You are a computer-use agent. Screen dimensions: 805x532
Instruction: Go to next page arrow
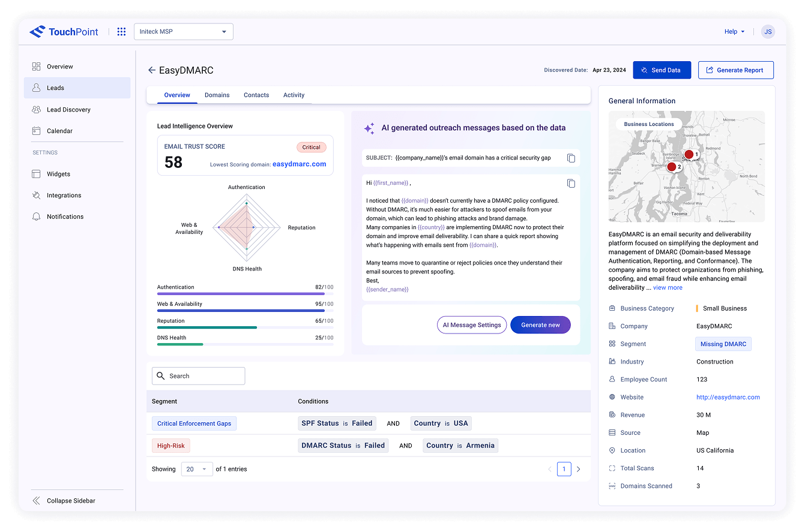578,469
